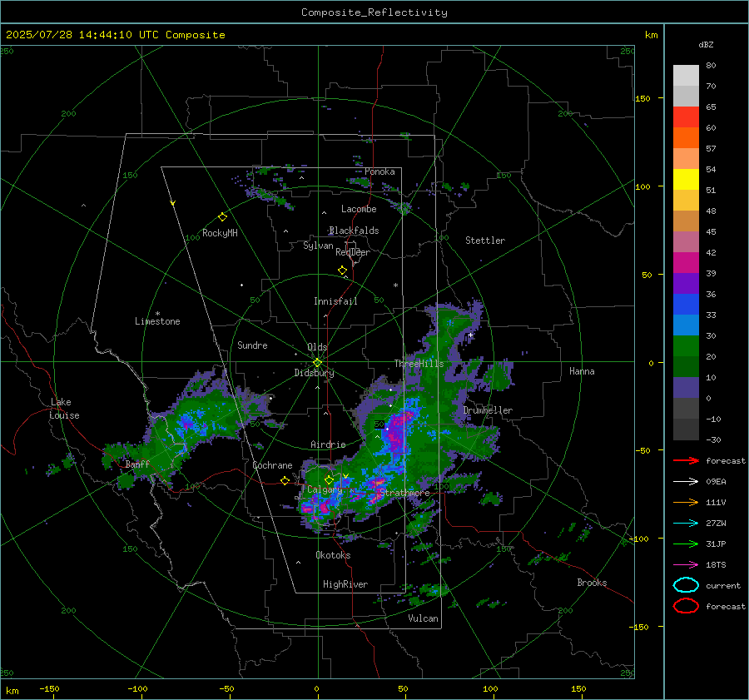Click the green 31JP arrow legend icon

tap(686, 544)
